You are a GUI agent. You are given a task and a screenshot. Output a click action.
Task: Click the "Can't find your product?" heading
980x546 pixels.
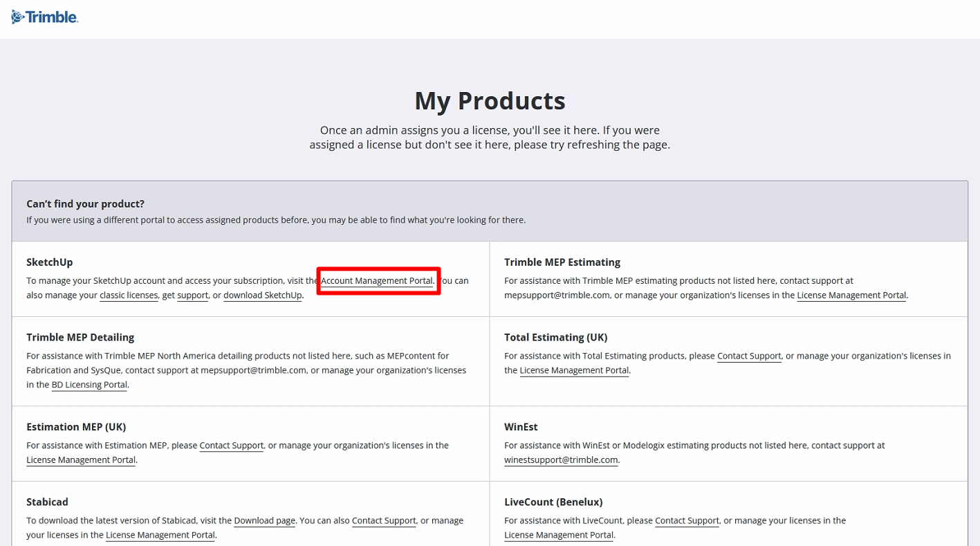[85, 204]
